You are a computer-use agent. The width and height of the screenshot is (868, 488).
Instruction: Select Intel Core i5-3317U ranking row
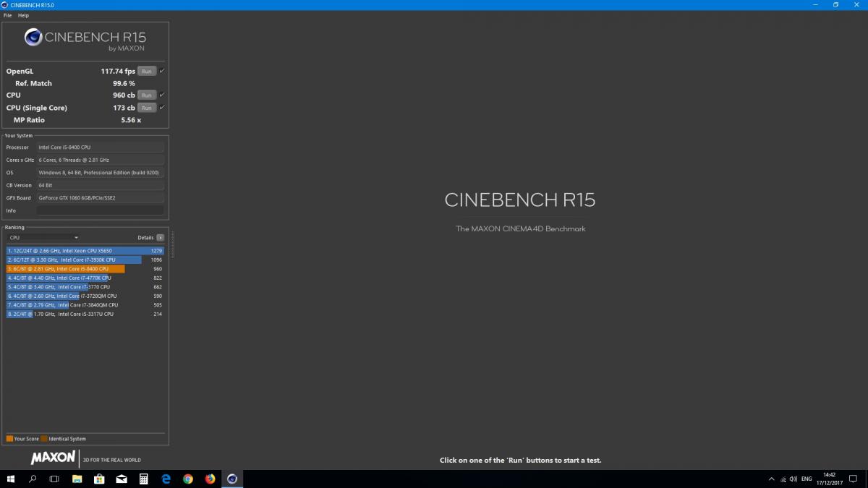click(85, 314)
